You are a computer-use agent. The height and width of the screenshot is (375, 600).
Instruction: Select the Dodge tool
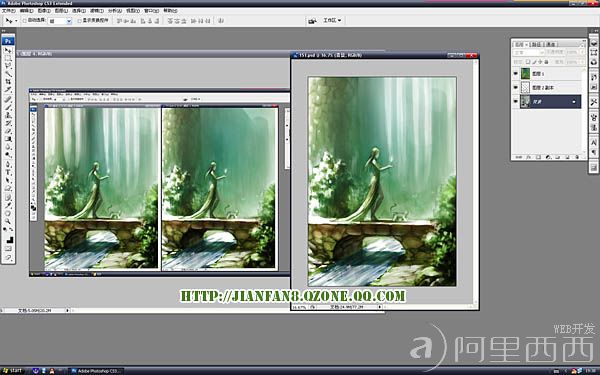click(8, 154)
